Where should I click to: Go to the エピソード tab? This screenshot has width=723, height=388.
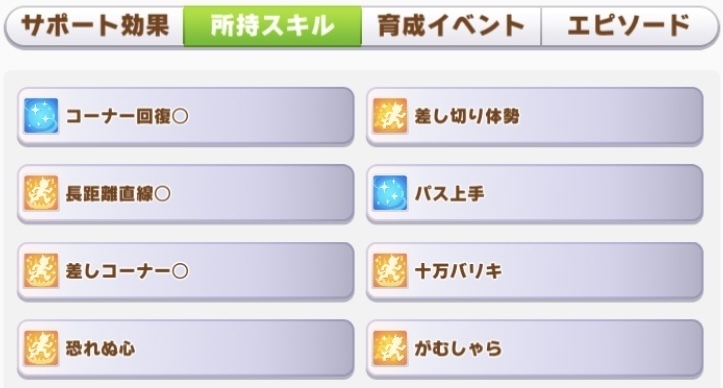pos(629,26)
